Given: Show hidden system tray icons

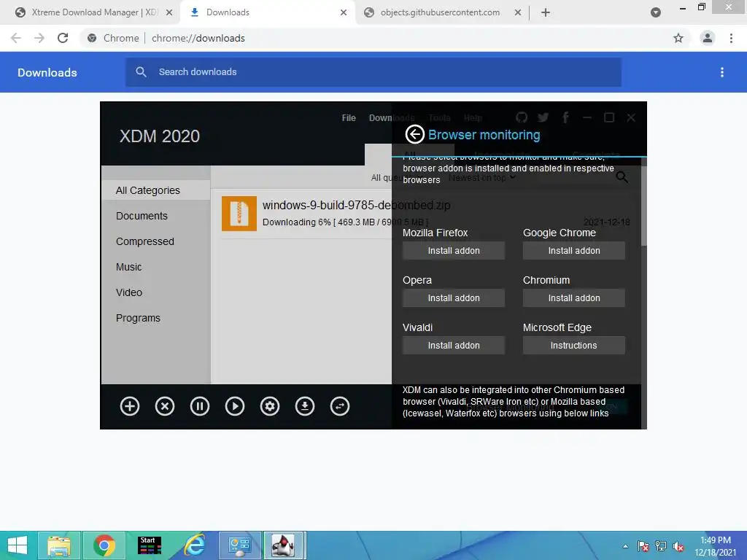Looking at the screenshot, I should point(625,546).
